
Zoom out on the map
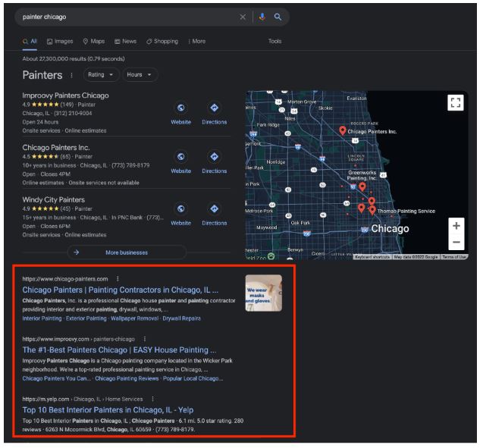click(456, 243)
